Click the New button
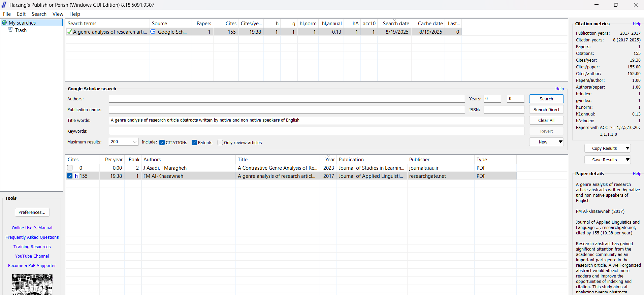644x295 pixels. point(543,142)
